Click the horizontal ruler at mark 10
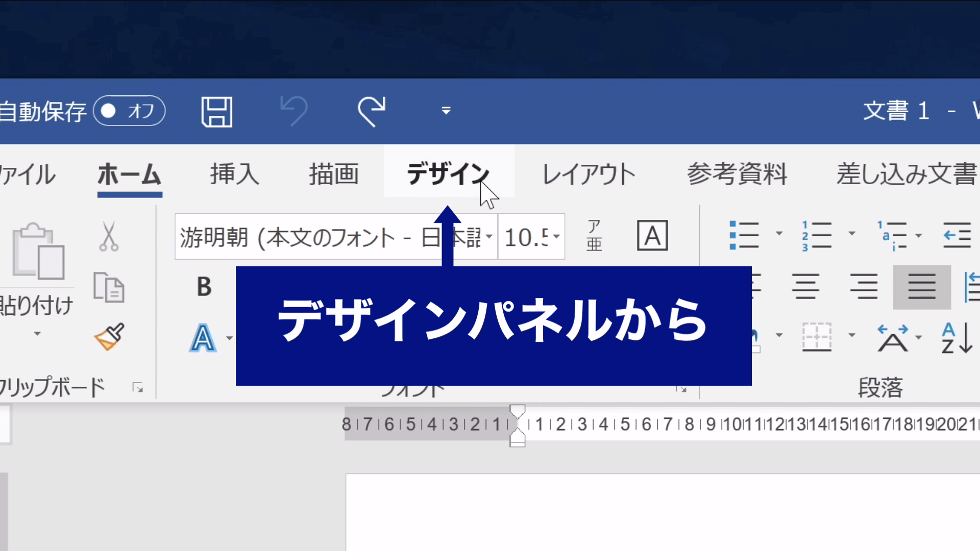 pos(732,424)
